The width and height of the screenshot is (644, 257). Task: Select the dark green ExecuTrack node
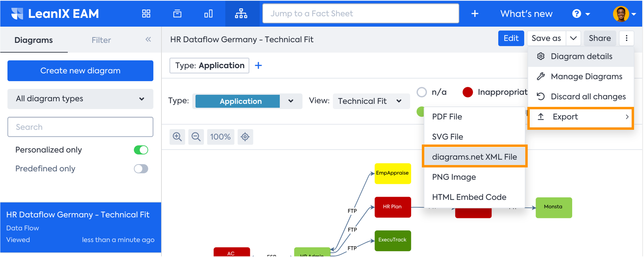pos(393,241)
